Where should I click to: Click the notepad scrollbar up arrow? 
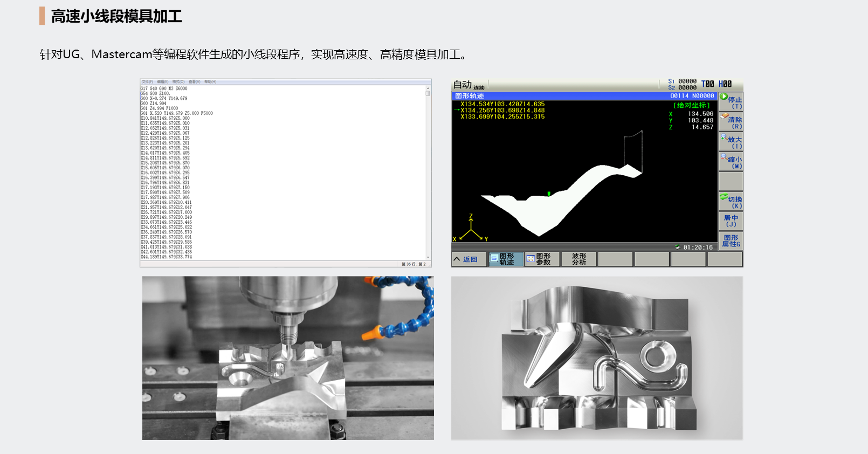pos(429,87)
